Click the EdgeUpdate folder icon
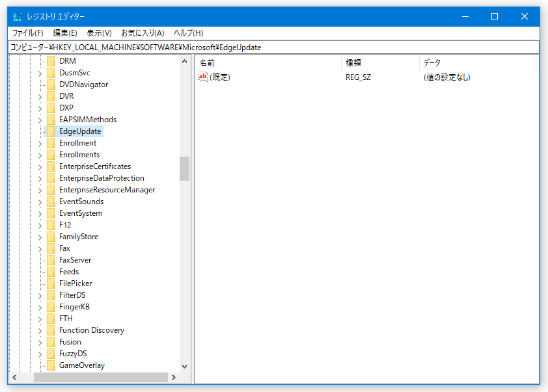Screen dimensions: 548x392 click(51, 131)
